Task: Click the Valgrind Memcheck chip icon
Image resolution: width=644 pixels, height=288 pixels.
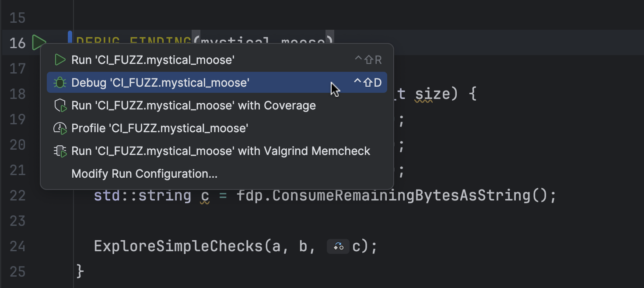Action: click(x=59, y=151)
